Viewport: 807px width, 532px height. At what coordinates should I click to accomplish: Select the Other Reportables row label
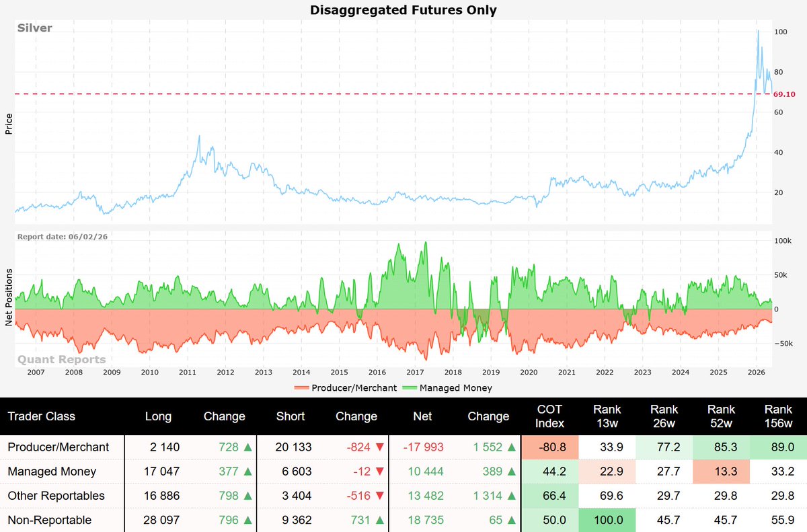(56, 496)
